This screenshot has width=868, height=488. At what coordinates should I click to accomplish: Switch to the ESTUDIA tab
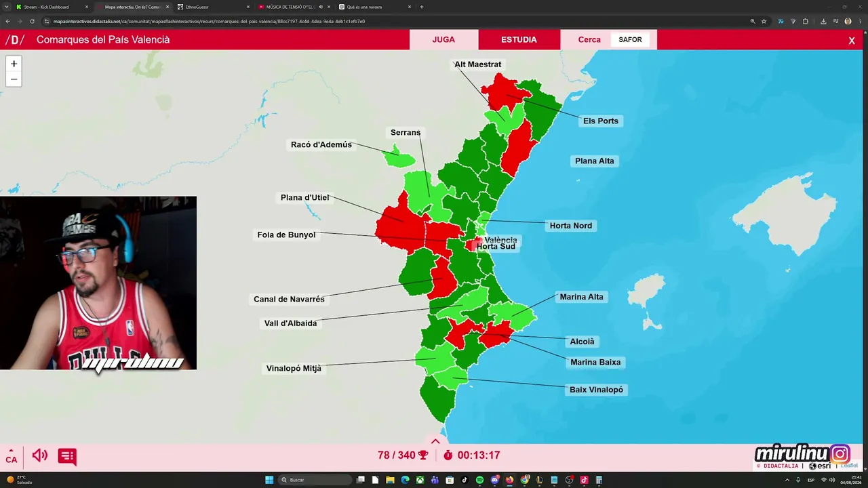click(x=519, y=39)
